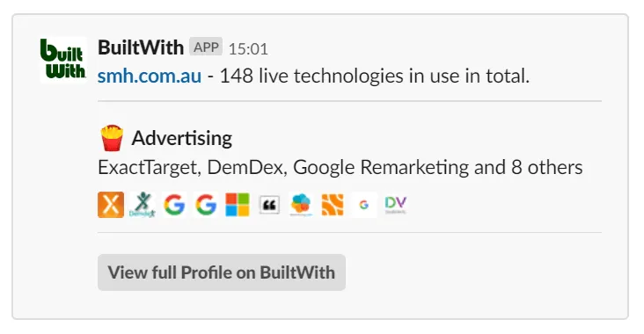Click the first large Google G icon
This screenshot has width=644, height=334.
coord(174,204)
